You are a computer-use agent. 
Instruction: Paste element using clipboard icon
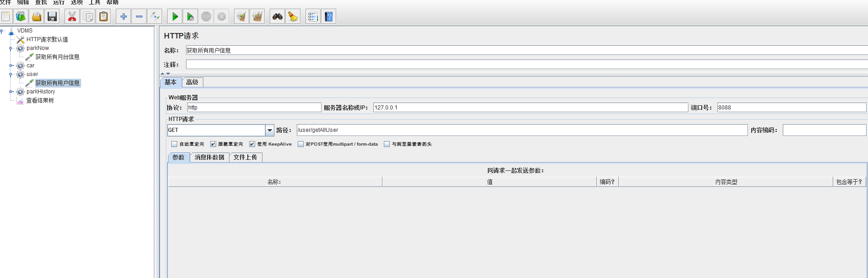[104, 16]
